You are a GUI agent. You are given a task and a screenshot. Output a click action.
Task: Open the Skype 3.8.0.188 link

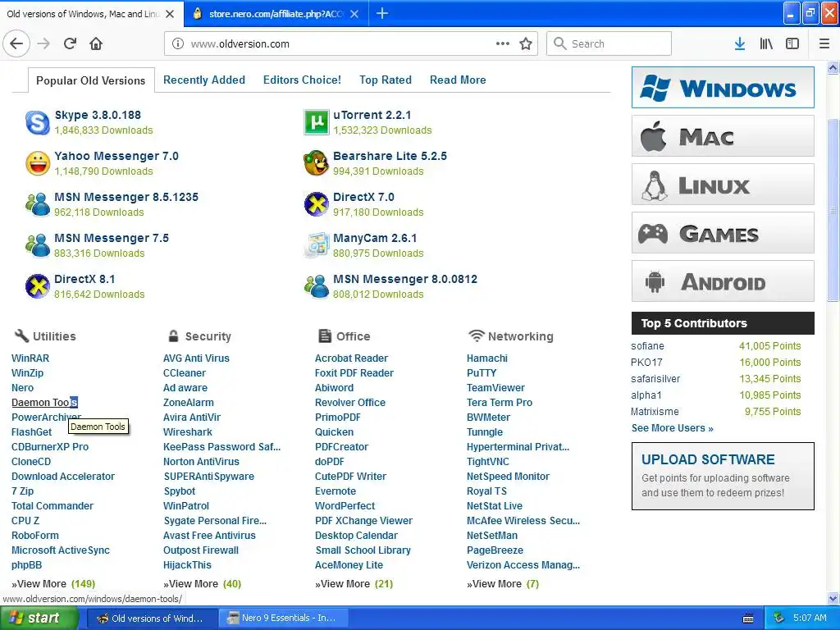pyautogui.click(x=98, y=115)
